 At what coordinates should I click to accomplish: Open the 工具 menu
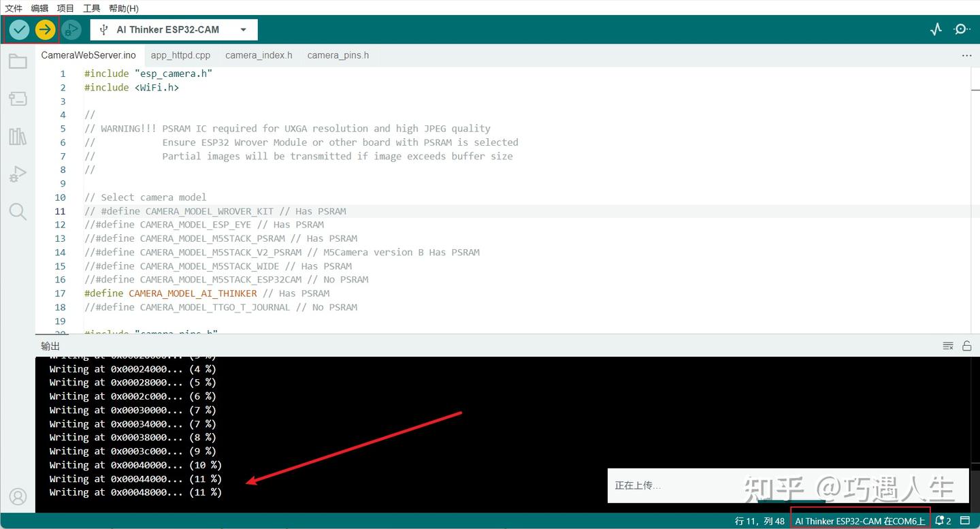click(91, 8)
